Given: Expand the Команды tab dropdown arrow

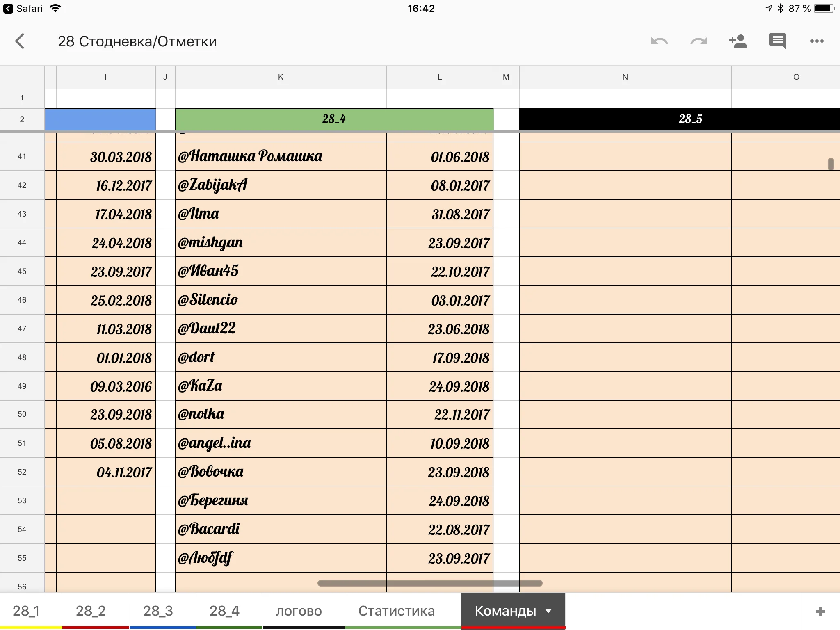Looking at the screenshot, I should pyautogui.click(x=548, y=611).
